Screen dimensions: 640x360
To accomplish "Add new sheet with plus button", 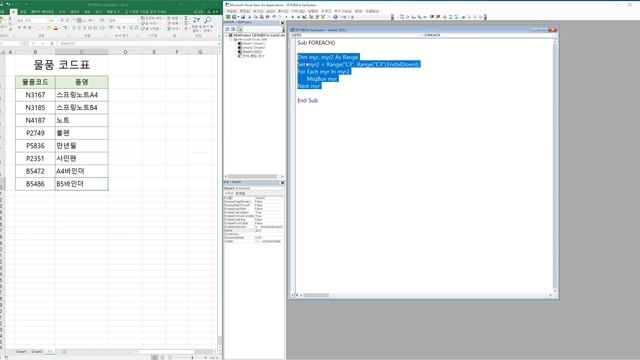I will [x=64, y=351].
